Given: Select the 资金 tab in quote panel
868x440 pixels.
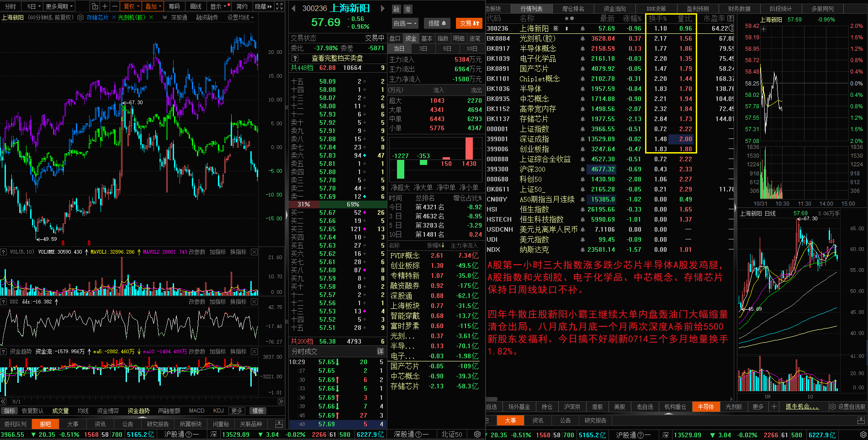Looking at the screenshot, I should (411, 38).
